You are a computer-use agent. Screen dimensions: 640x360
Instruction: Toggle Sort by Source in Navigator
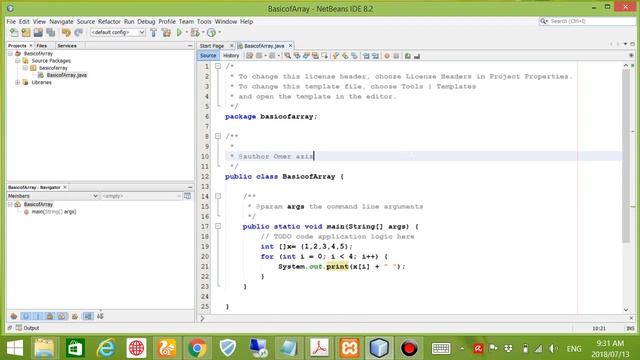(100, 316)
